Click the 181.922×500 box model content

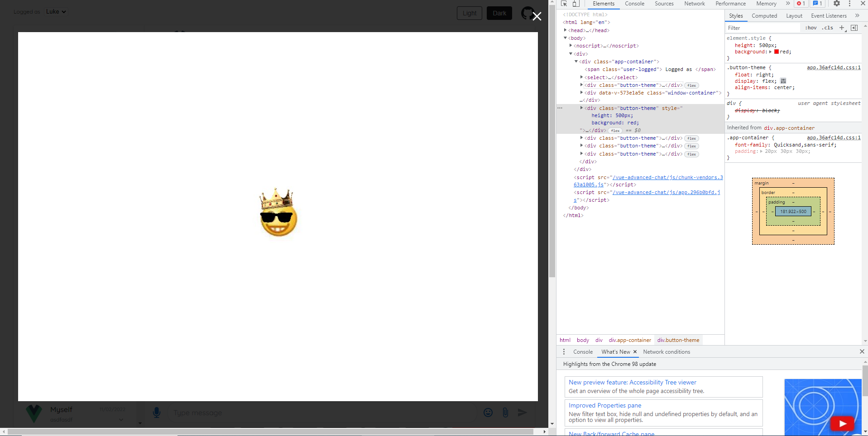tap(793, 212)
